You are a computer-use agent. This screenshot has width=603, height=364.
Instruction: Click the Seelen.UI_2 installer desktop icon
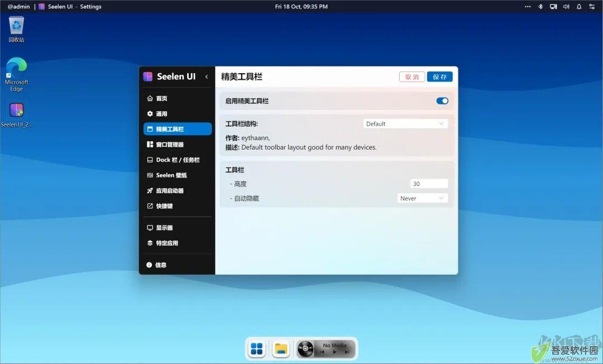click(17, 114)
